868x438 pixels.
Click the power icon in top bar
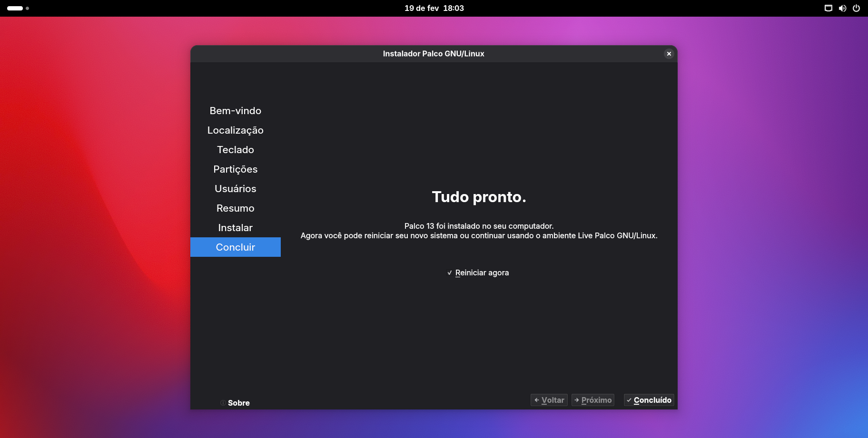tap(856, 8)
